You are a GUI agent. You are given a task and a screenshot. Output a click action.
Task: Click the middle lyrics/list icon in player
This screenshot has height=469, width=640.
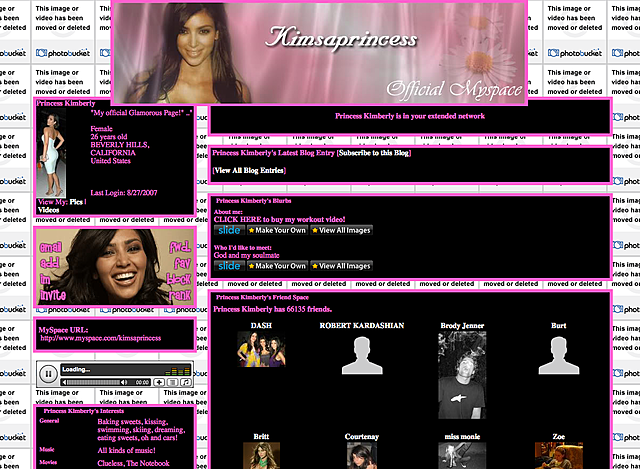(173, 382)
